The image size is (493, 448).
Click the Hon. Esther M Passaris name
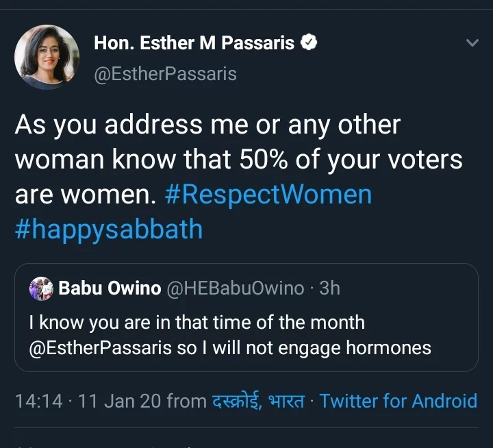[194, 43]
